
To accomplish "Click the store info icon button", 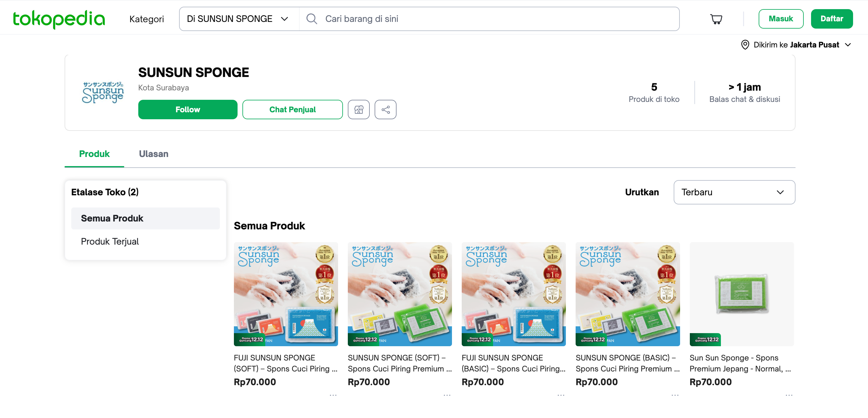I will point(358,110).
